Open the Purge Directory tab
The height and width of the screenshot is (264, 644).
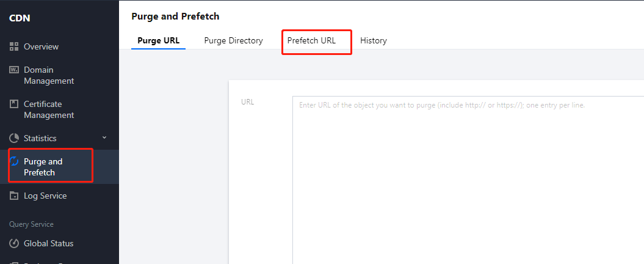pyautogui.click(x=233, y=40)
